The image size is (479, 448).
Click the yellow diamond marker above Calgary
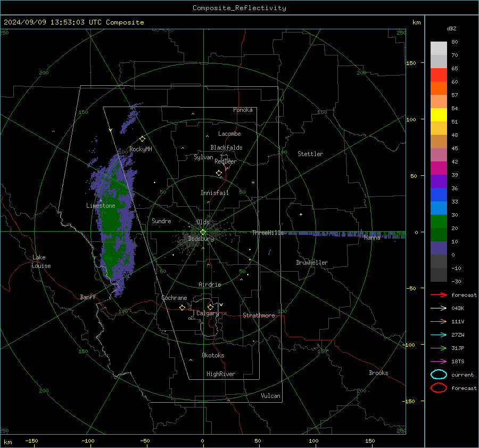coord(210,307)
